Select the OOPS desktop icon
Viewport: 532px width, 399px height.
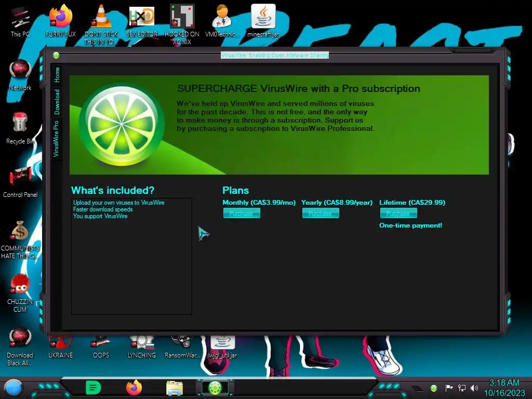101,348
